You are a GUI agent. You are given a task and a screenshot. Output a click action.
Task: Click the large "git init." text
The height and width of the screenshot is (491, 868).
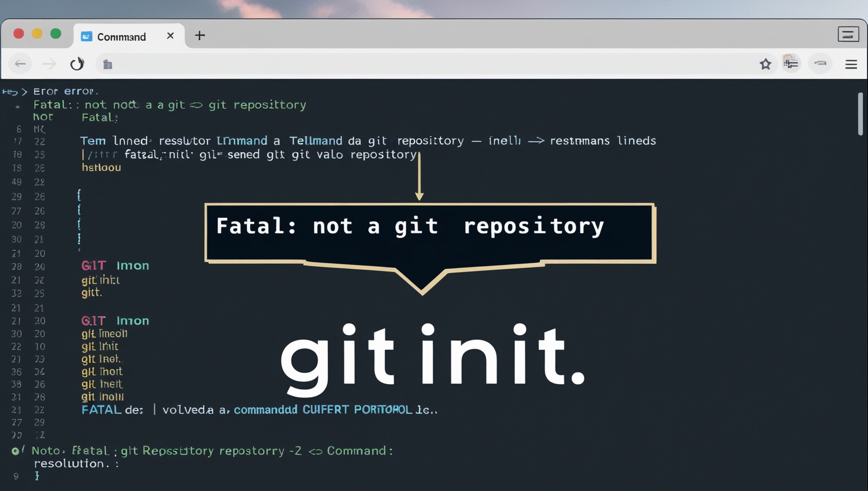click(432, 360)
